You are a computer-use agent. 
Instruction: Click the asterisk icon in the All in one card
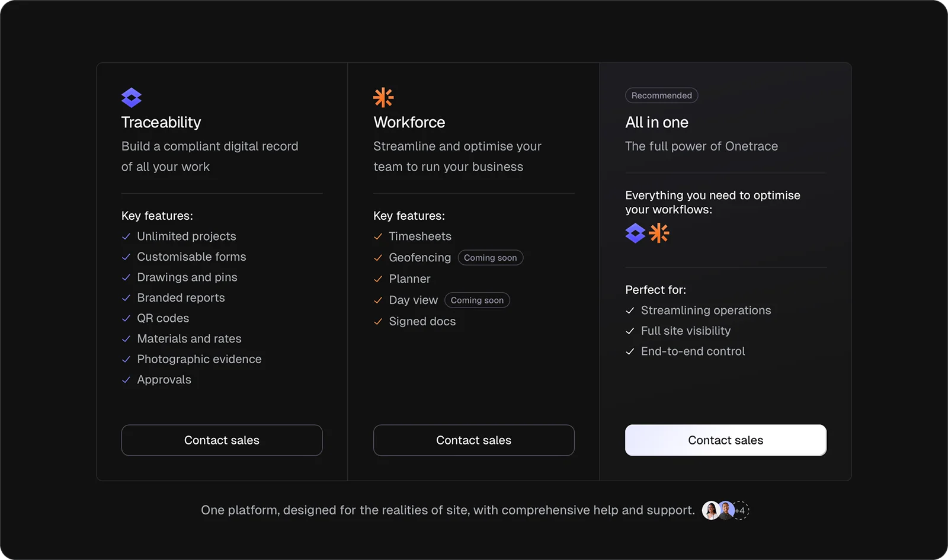660,233
